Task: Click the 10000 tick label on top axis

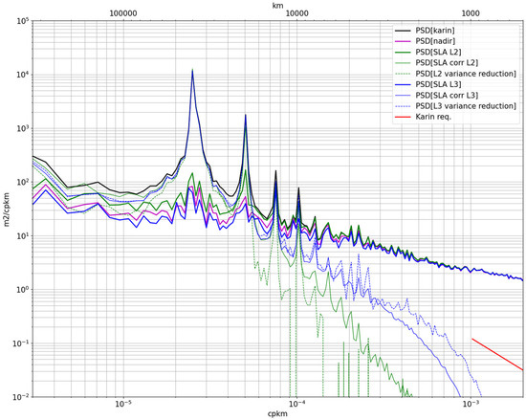Action: (296, 13)
